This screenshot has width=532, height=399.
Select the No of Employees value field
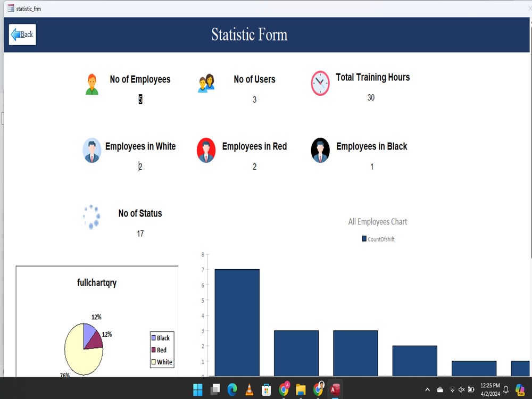(x=140, y=99)
